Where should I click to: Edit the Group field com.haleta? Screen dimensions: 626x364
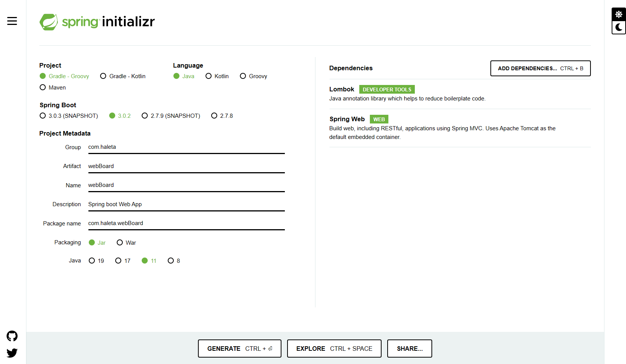[187, 147]
